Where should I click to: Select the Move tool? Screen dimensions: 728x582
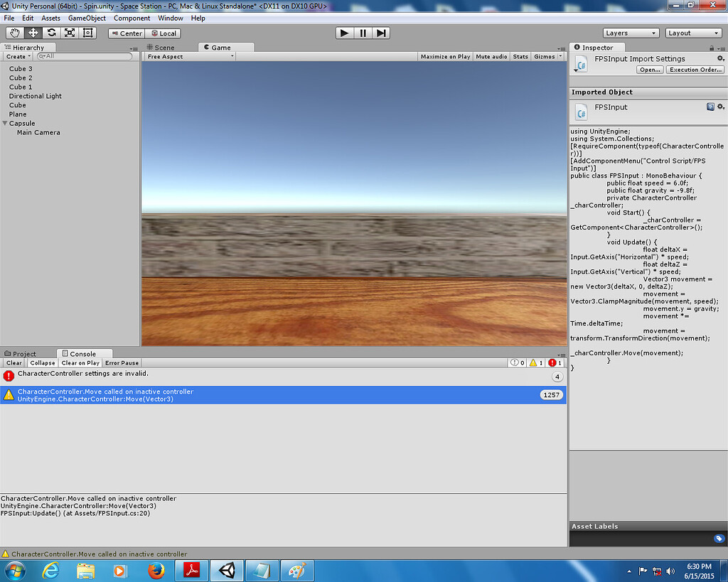click(x=32, y=33)
